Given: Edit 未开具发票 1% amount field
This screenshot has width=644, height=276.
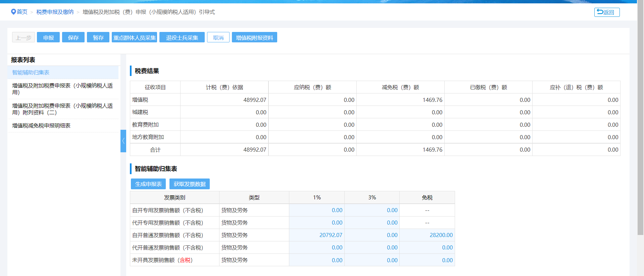Looking at the screenshot, I should 317,260.
